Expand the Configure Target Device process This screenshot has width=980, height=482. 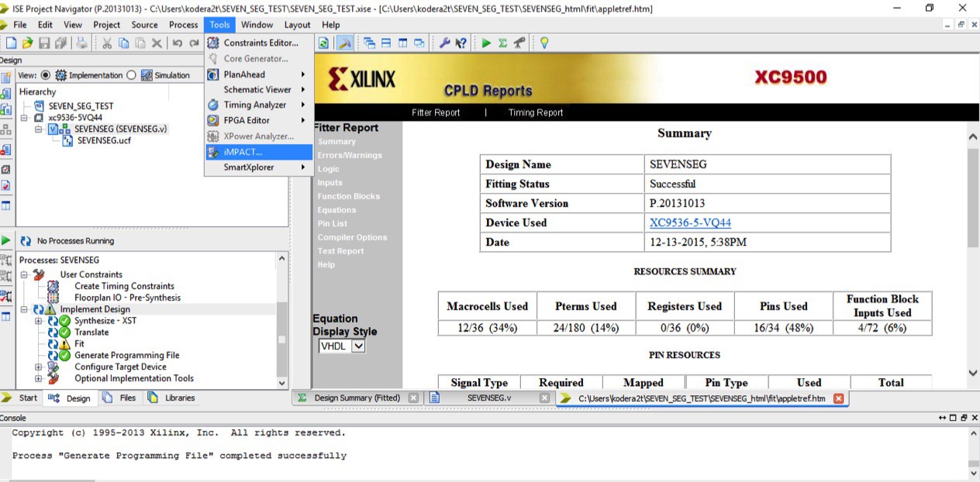[x=38, y=367]
